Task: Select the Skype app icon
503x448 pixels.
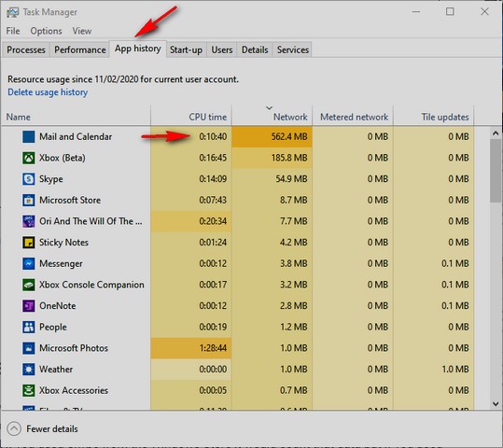Action: click(x=29, y=179)
